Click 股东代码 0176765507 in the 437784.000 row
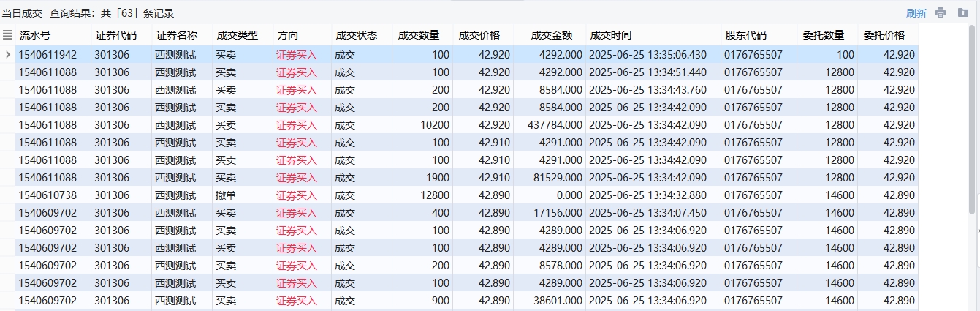 coord(753,125)
